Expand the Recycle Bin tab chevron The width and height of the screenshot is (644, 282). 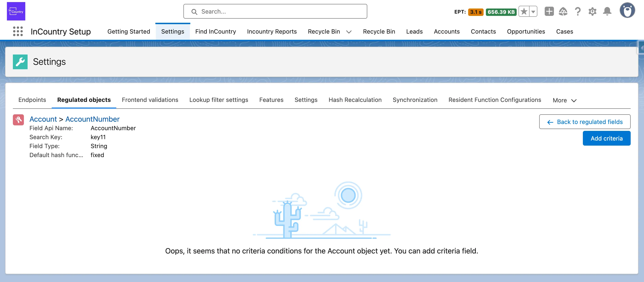(x=349, y=32)
